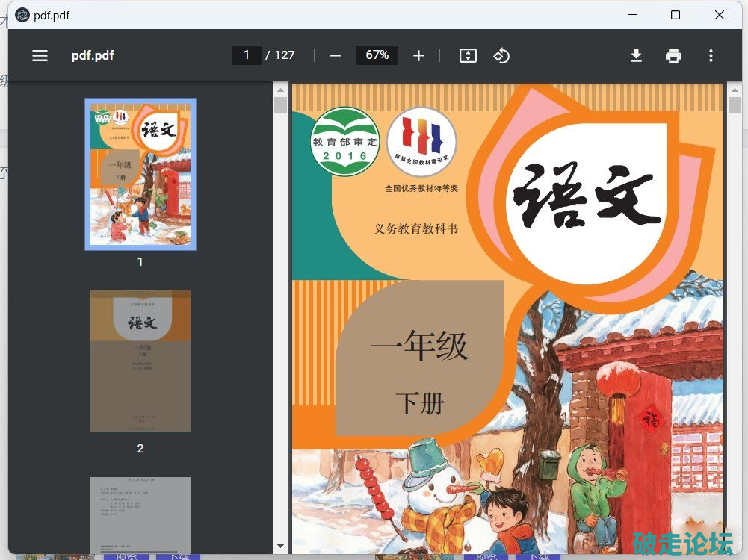Click the document scrollbar thumb on right
The height and width of the screenshot is (560, 748).
[x=734, y=105]
